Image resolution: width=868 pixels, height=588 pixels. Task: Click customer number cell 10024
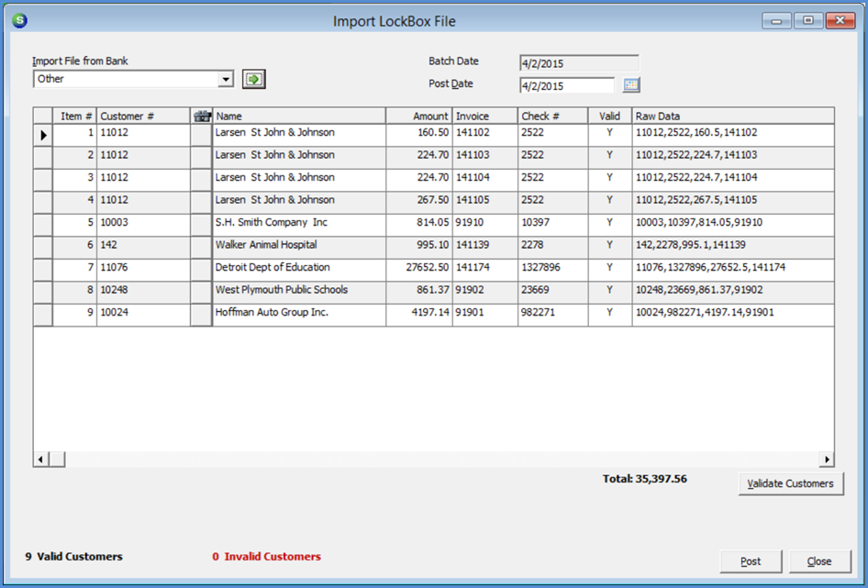[x=143, y=315]
